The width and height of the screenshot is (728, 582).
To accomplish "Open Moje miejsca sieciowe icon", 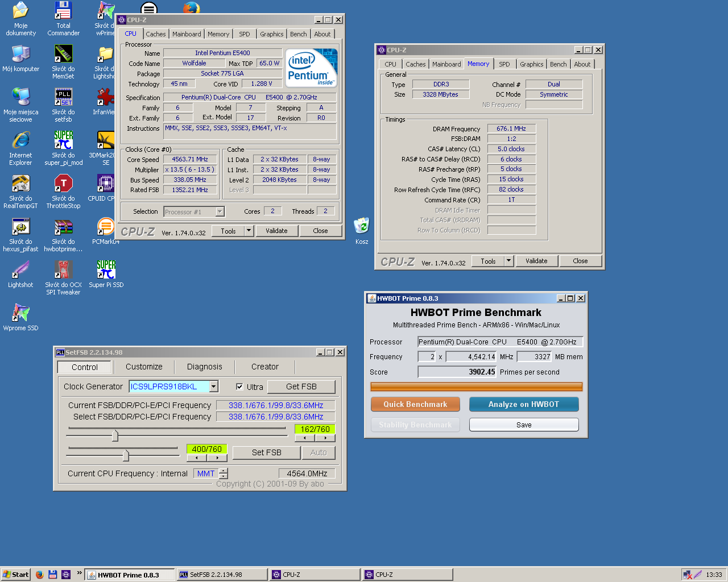I will (x=20, y=105).
